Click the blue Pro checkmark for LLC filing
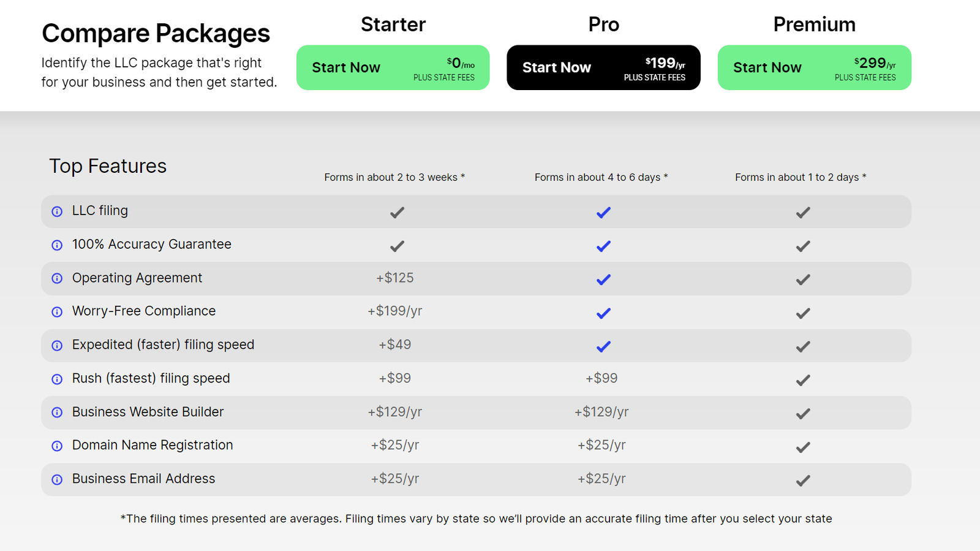The height and width of the screenshot is (551, 980). pos(603,213)
